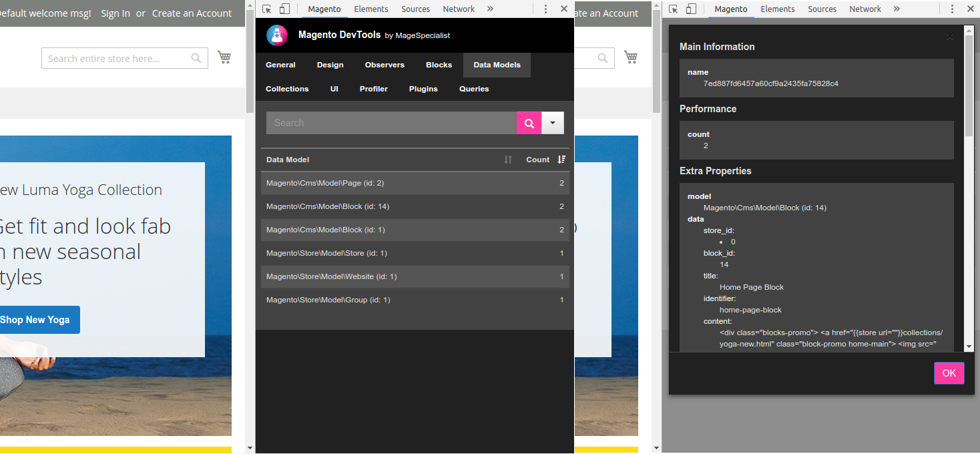This screenshot has width=980, height=454.
Task: Click the Main Information heading
Action: point(717,47)
